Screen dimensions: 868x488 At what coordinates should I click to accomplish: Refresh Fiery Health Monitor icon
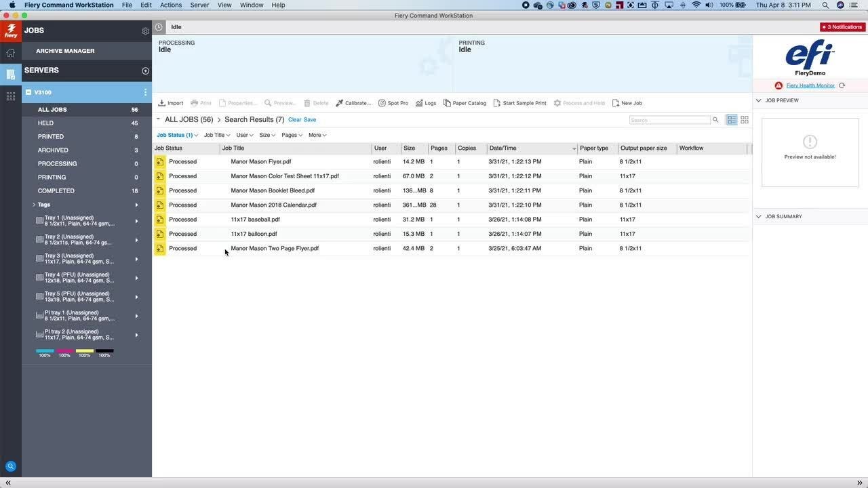pyautogui.click(x=842, y=85)
